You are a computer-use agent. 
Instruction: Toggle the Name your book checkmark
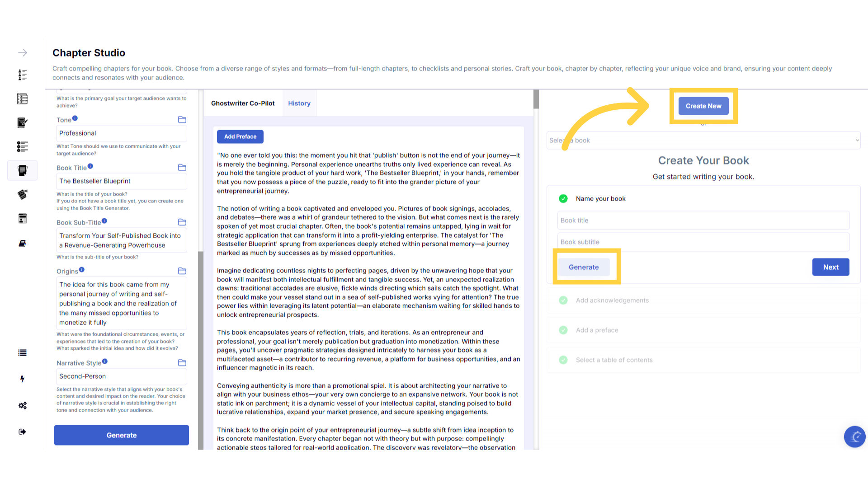click(x=563, y=199)
